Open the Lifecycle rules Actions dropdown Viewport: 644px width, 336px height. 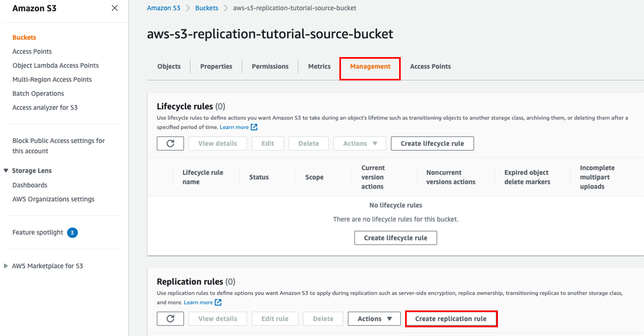click(360, 144)
